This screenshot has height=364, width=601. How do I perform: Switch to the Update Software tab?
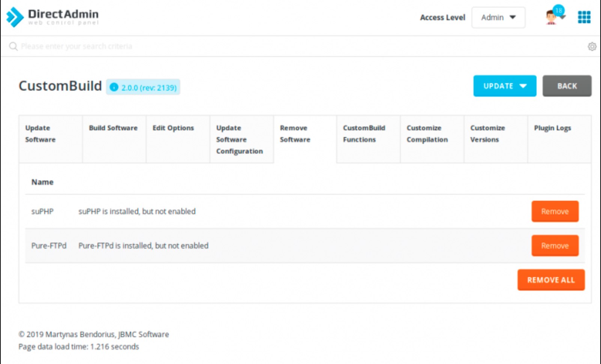click(x=51, y=139)
